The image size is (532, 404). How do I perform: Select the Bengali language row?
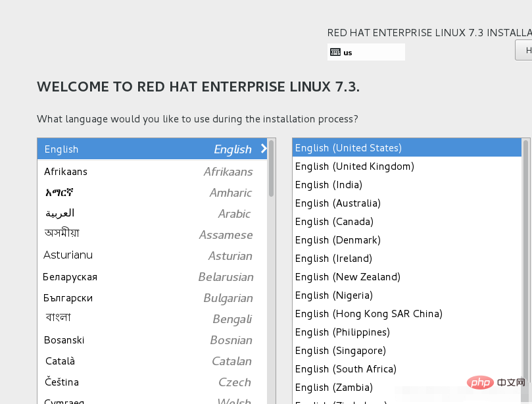pos(152,318)
